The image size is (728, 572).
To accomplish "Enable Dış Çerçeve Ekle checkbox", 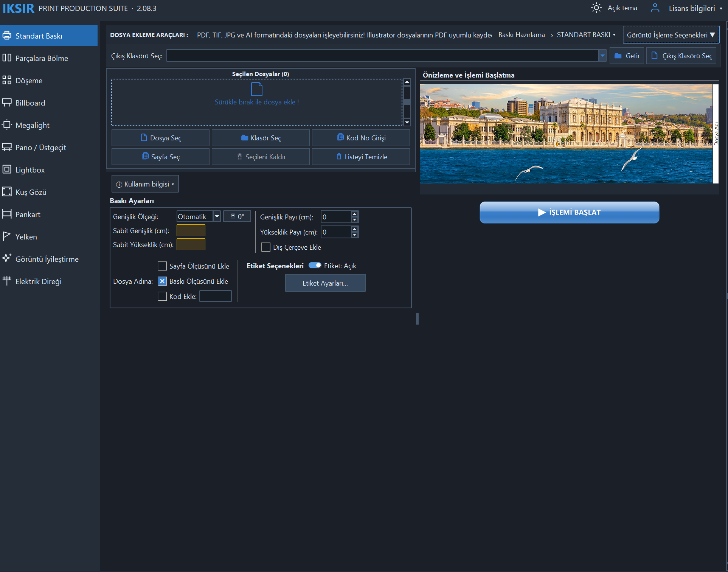I will pos(266,247).
